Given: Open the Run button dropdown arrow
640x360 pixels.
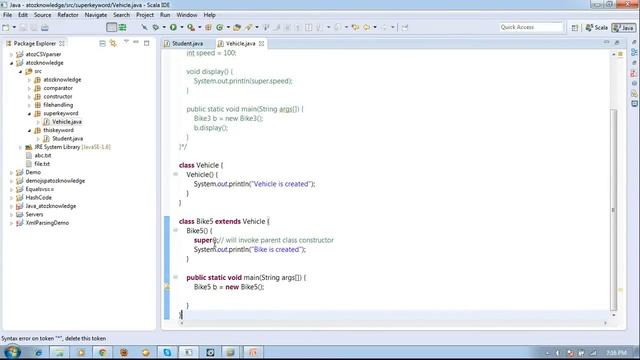Looking at the screenshot, I should [182, 27].
